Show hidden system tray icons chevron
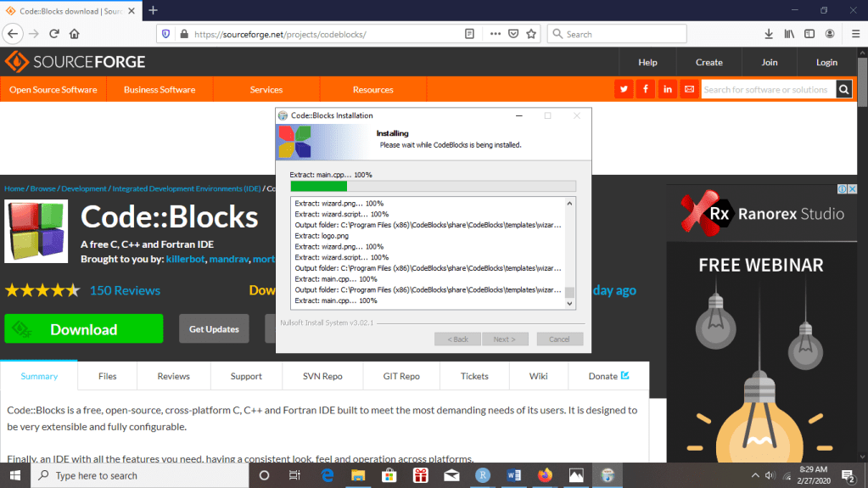868x488 pixels. tap(755, 475)
